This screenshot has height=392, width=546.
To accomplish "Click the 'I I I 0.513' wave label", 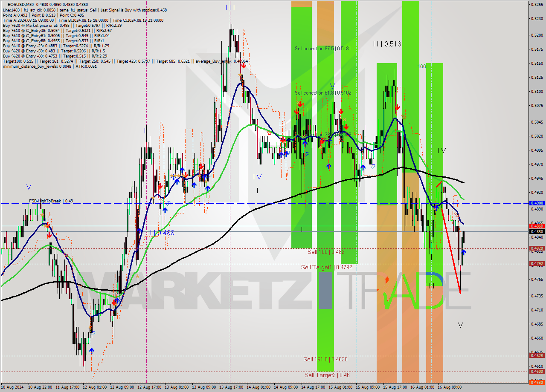I will tap(387, 43).
